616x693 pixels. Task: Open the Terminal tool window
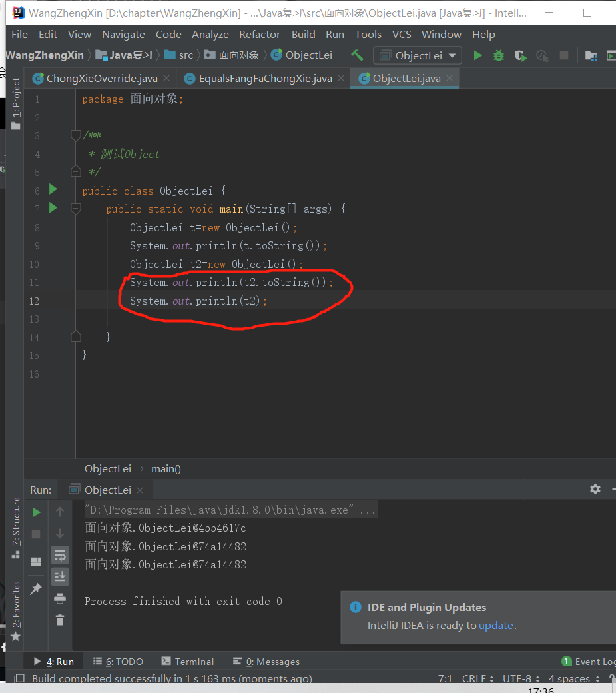tap(188, 662)
